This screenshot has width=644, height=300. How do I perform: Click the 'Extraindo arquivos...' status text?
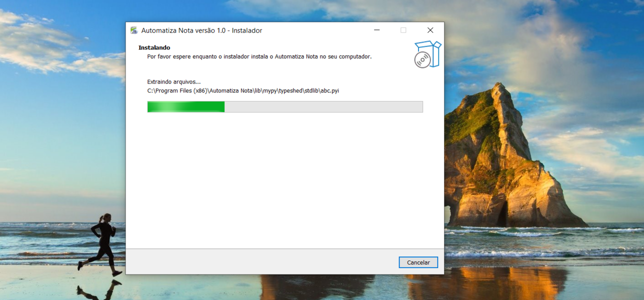coord(173,81)
